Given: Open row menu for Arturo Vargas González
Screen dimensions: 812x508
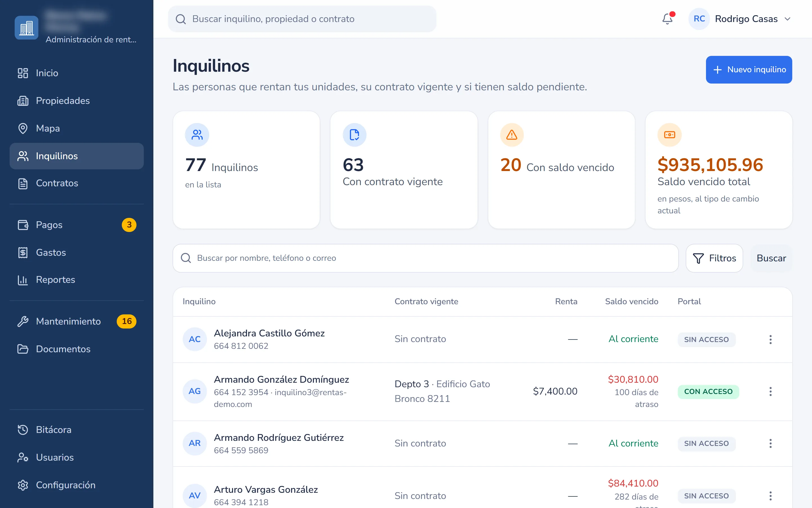Looking at the screenshot, I should point(770,496).
